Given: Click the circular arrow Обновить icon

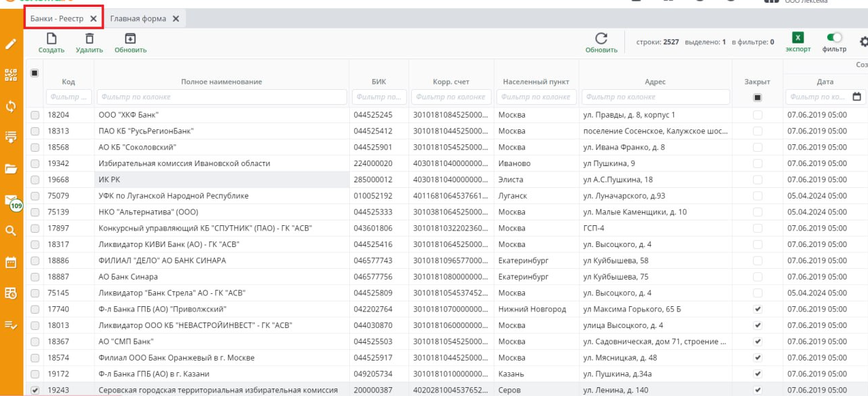Looking at the screenshot, I should (601, 39).
